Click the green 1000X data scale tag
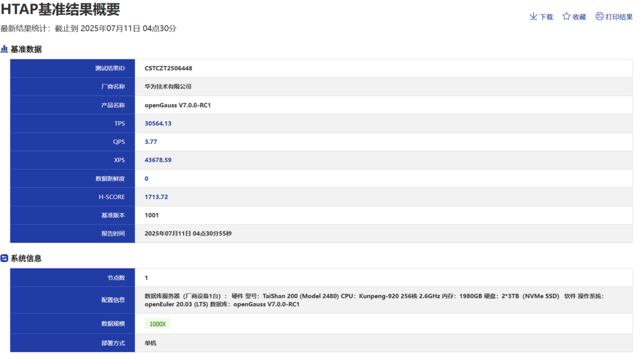644x358 pixels. [158, 324]
